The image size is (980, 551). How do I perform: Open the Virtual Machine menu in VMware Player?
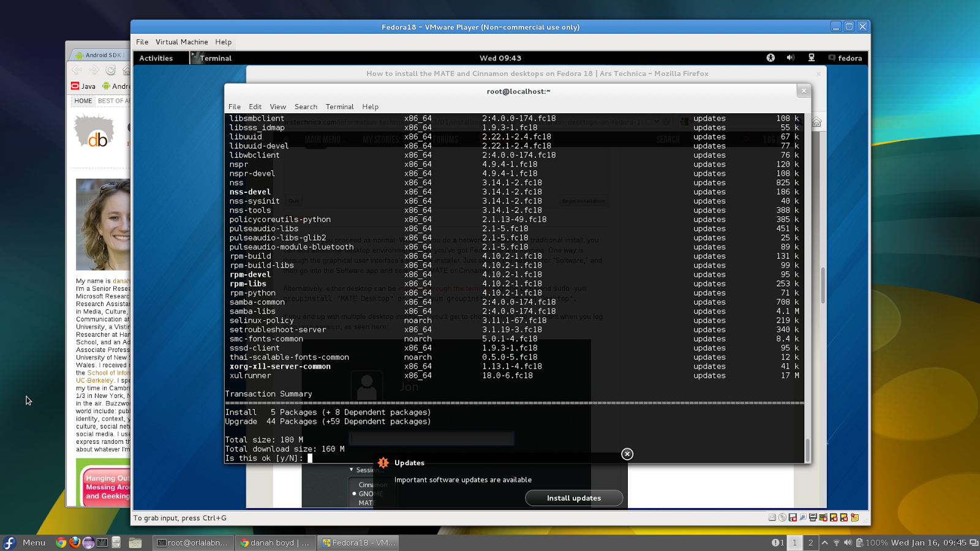(x=182, y=42)
